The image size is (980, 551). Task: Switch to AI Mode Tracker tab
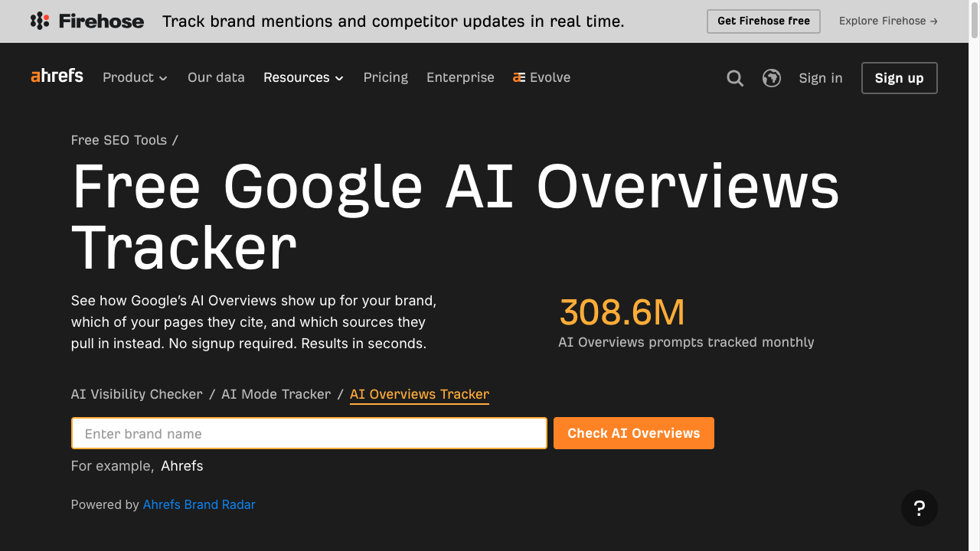(276, 394)
